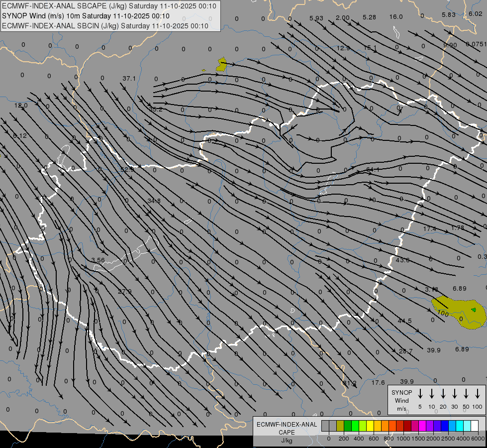Click the value 1.78 on the map

tap(458, 228)
